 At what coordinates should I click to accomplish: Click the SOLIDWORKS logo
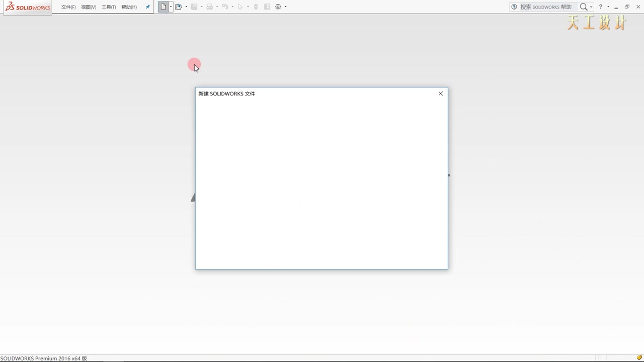point(28,7)
